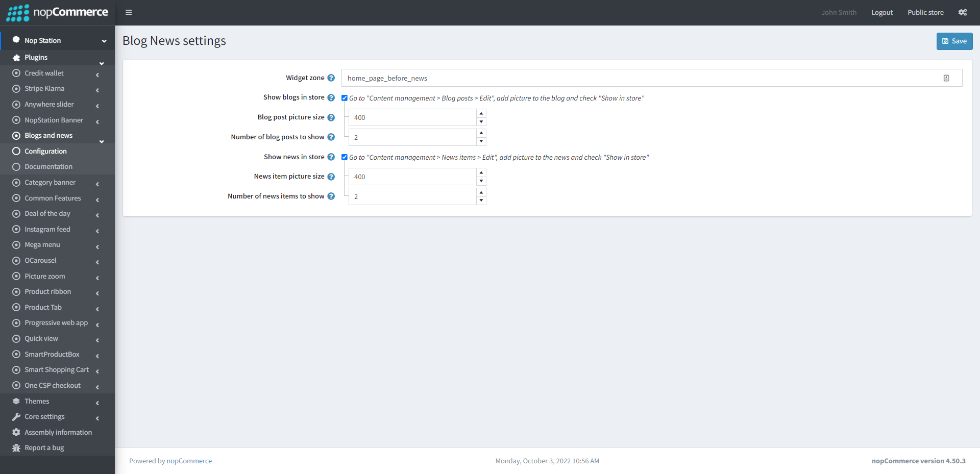Click the Core settings wrench icon
The width and height of the screenshot is (980, 474).
coord(16,417)
